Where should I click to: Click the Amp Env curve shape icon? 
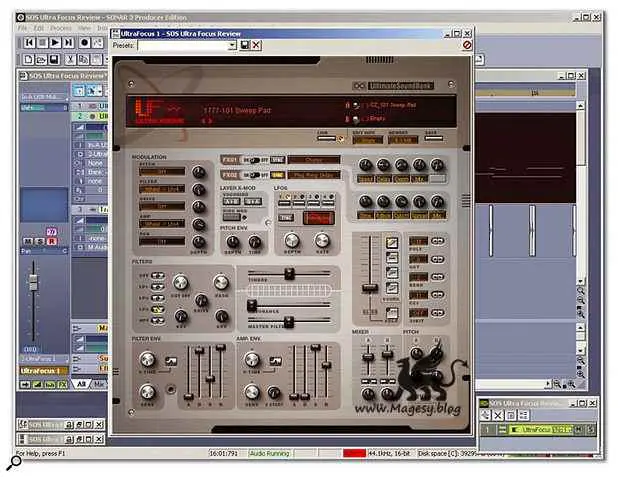click(x=275, y=361)
